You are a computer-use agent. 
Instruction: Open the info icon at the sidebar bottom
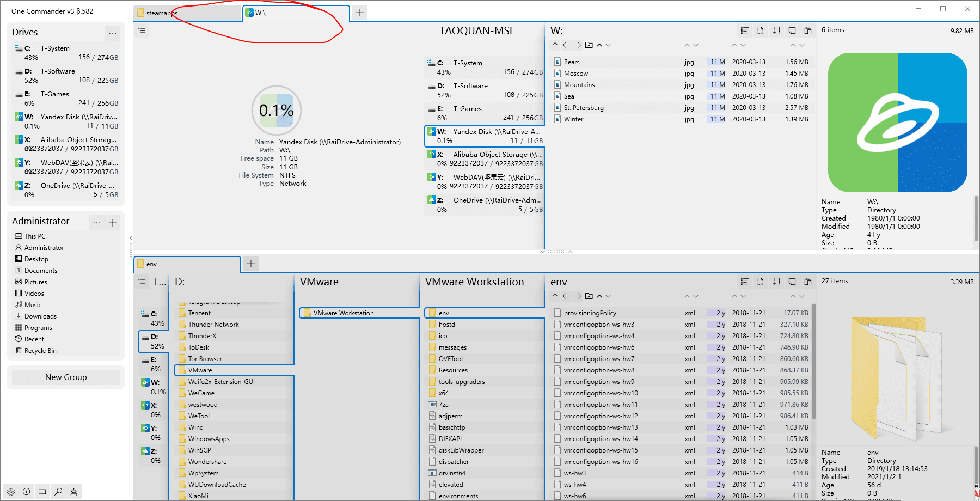tap(27, 492)
